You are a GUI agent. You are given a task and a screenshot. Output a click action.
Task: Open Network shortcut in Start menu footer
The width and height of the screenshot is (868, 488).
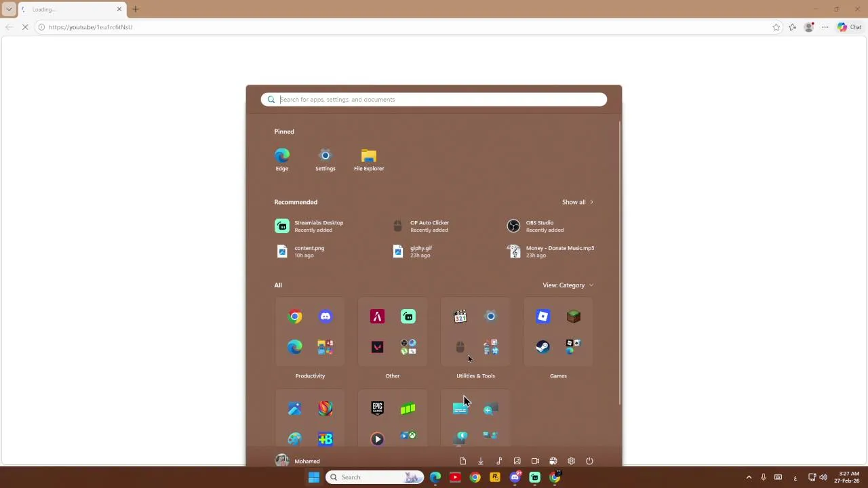[553, 461]
